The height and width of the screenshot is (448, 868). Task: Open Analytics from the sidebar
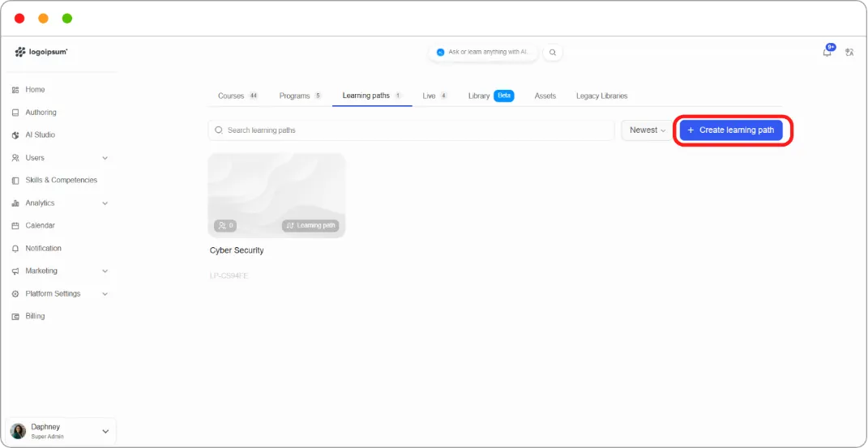coord(40,203)
